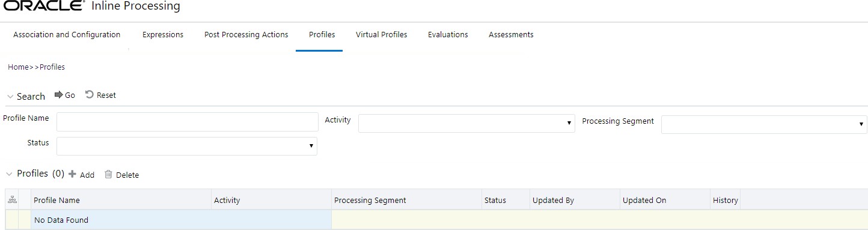Click the Add button label
The image size is (868, 230).
pos(87,175)
